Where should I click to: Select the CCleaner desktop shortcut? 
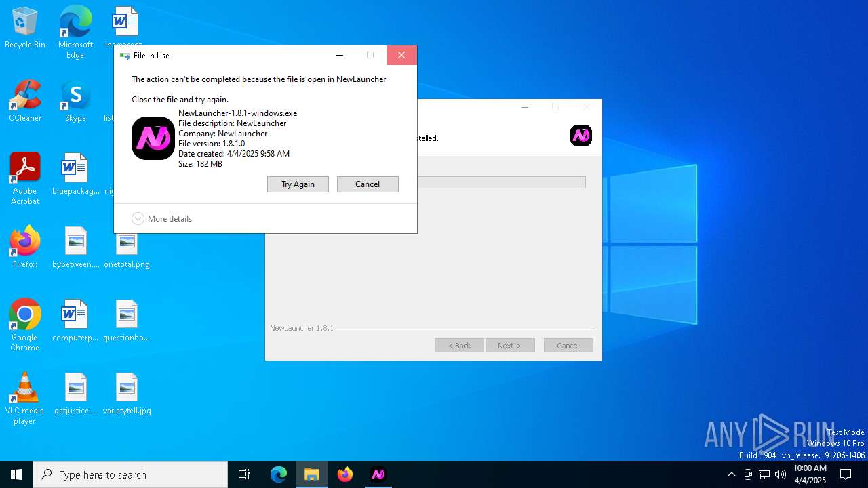click(25, 102)
